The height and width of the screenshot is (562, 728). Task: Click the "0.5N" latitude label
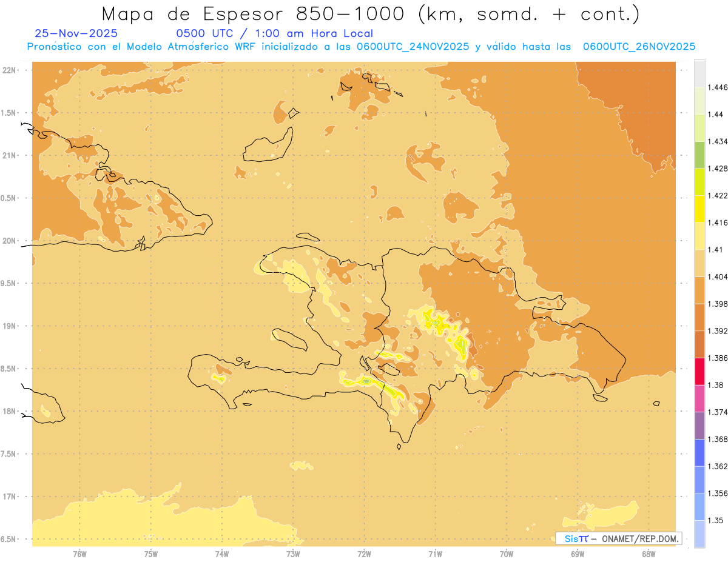point(9,198)
